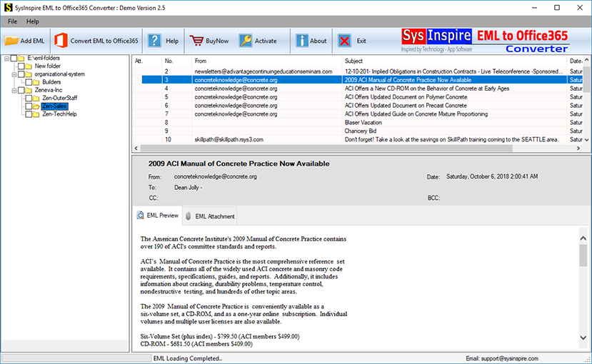Check the E:\eml-folders root checkbox

tap(14, 58)
